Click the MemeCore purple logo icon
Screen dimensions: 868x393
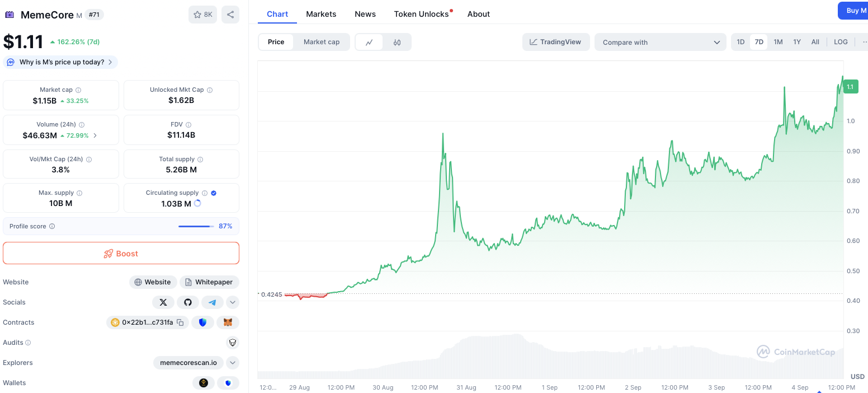(10, 15)
